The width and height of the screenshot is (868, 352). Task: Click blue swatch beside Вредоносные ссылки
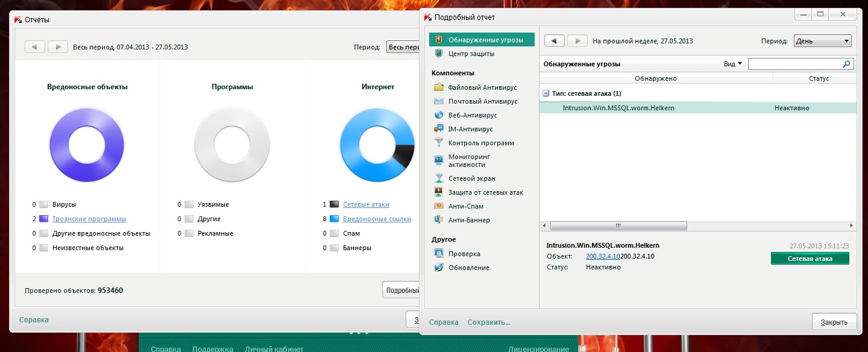click(x=335, y=219)
